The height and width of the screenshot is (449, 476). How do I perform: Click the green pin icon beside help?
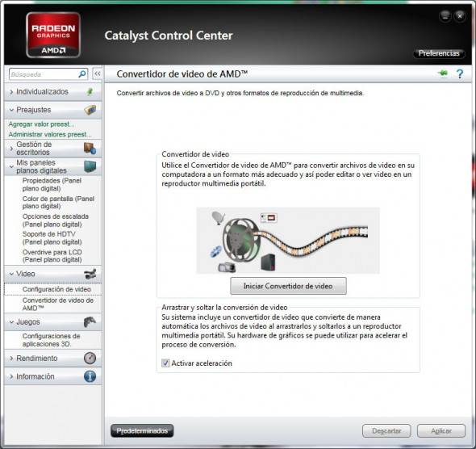coord(443,73)
